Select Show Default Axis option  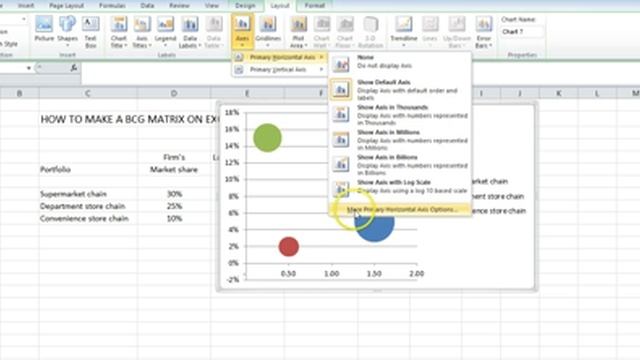(400, 89)
